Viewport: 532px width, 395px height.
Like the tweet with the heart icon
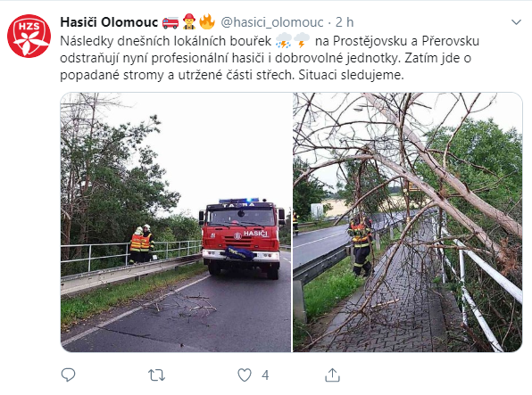click(245, 375)
